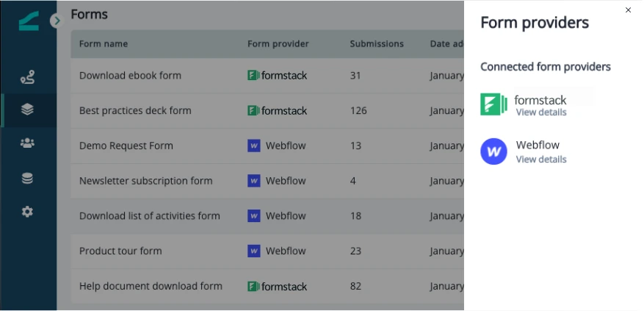The width and height of the screenshot is (644, 311).
Task: Sort by the Form name column header
Action: (104, 44)
